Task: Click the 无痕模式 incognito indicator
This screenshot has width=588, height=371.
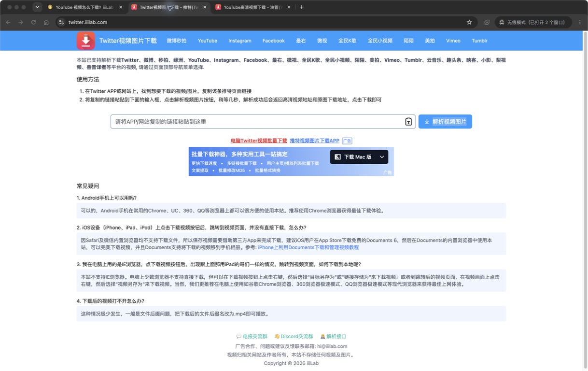Action: pos(533,22)
